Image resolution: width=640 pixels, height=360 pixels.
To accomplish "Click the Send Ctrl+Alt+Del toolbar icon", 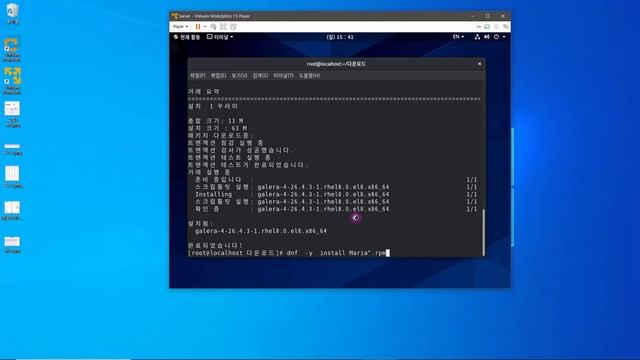I will (x=213, y=27).
